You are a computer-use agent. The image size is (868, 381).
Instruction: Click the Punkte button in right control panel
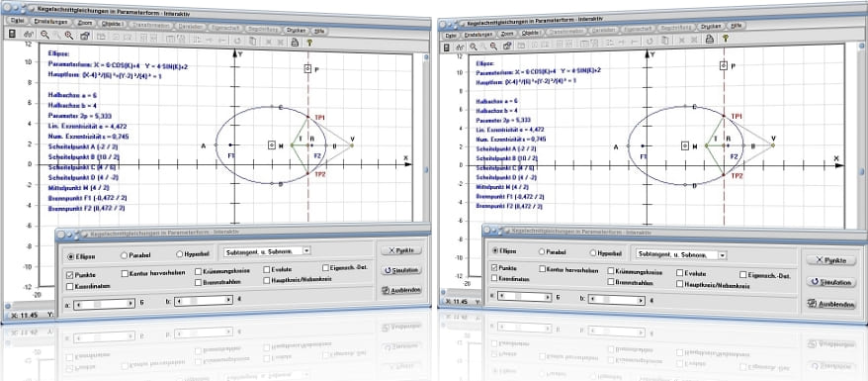(x=831, y=259)
